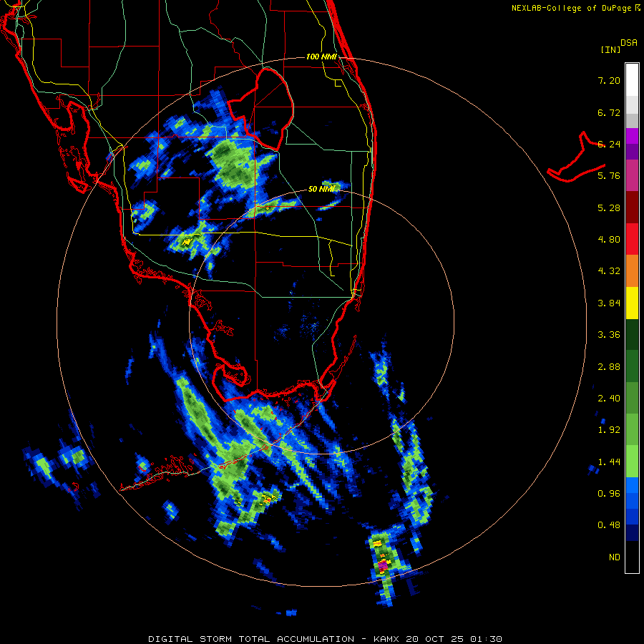Click the [IN] units label

point(611,49)
